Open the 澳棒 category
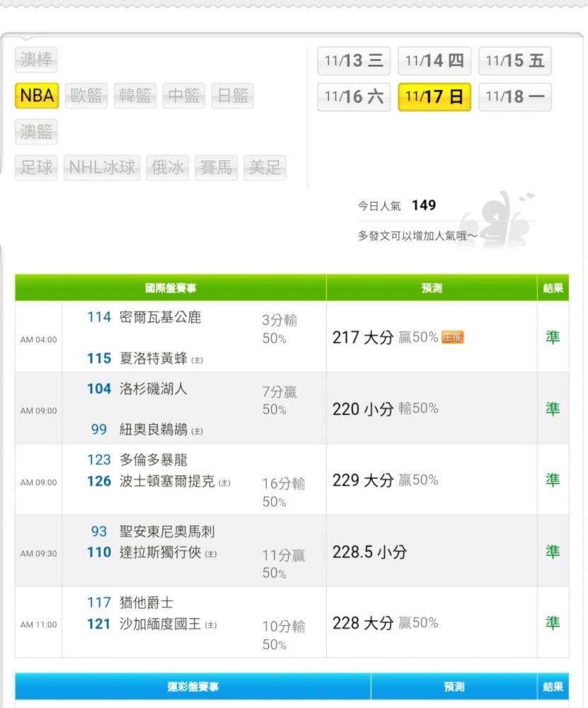The image size is (588, 708). tap(36, 59)
